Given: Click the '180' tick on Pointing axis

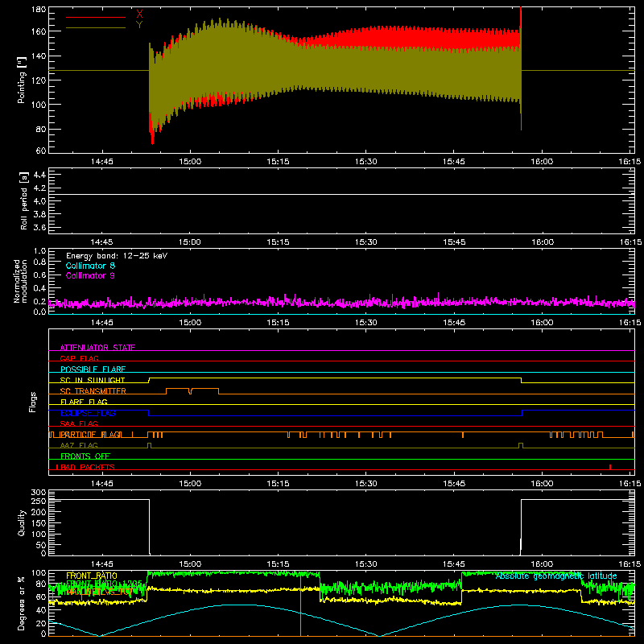Looking at the screenshot, I should [x=38, y=10].
